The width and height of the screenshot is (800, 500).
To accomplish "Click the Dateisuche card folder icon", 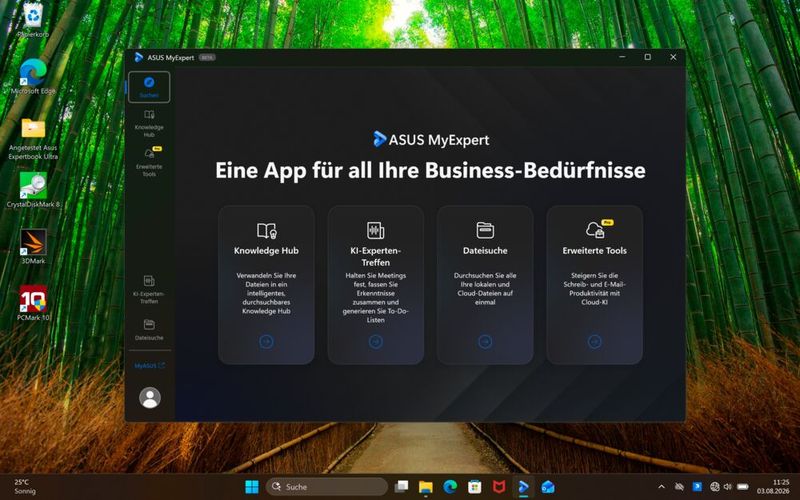I will coord(485,230).
